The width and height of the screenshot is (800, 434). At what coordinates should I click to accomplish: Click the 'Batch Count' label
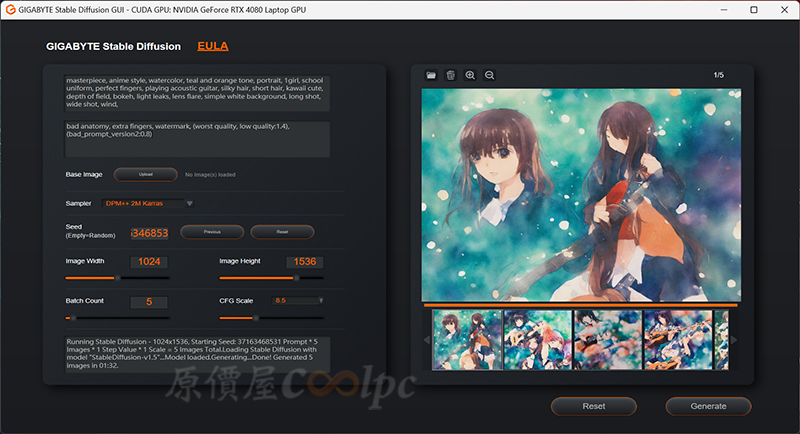click(x=85, y=301)
